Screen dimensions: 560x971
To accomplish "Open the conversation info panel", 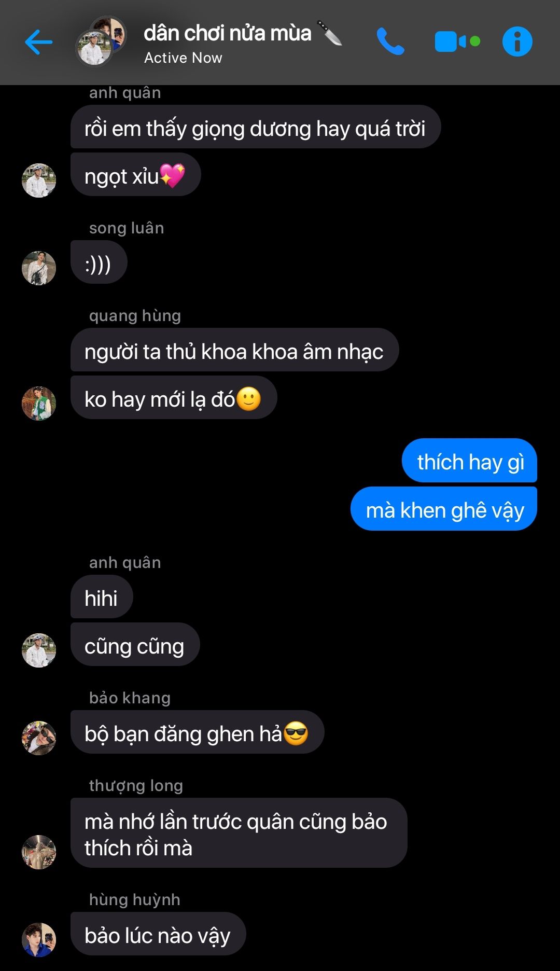I will click(517, 41).
